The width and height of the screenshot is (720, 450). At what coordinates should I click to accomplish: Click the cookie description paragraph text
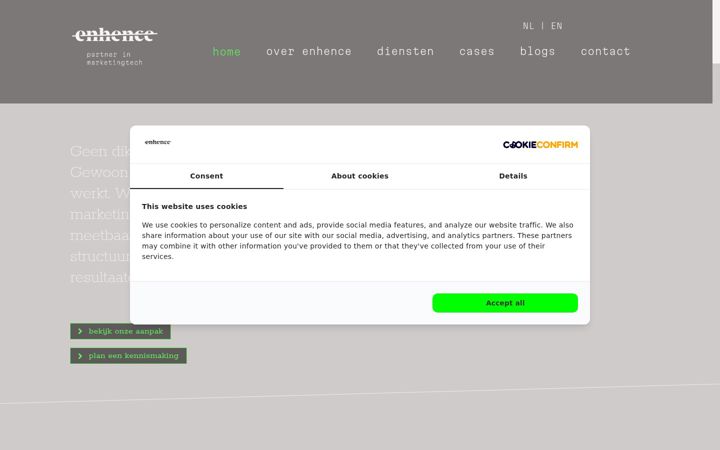357,241
